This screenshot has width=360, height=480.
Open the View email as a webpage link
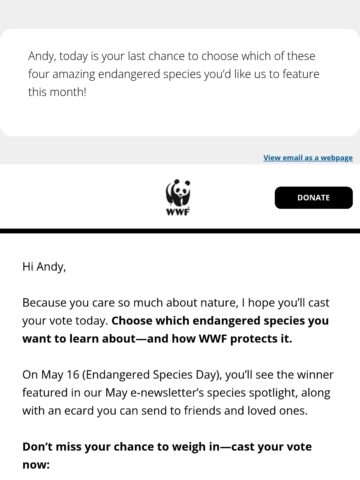click(308, 158)
